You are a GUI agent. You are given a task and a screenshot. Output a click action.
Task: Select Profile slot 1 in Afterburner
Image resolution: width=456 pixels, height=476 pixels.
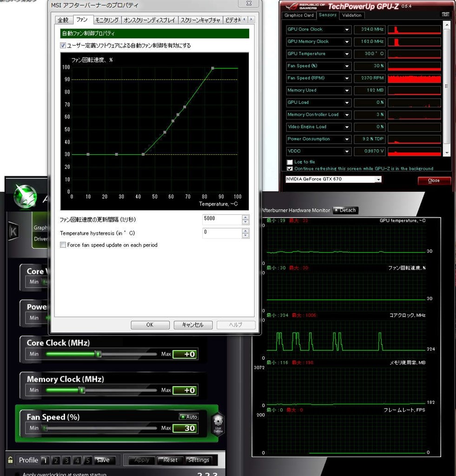pos(45,460)
